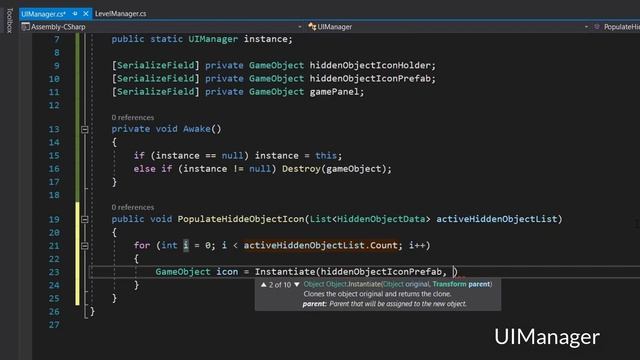Screen dimensions: 640x360
Task: Click PopulateHiddeObjectIcon method name
Action: (x=241, y=219)
